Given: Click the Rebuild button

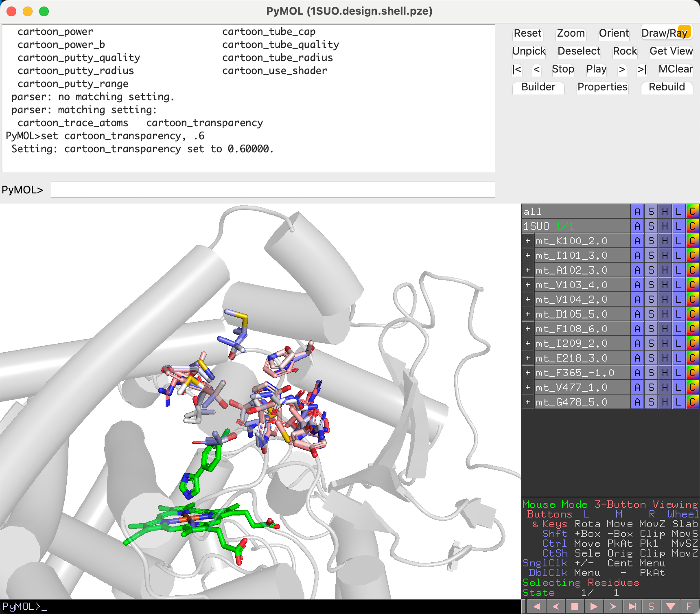Looking at the screenshot, I should pyautogui.click(x=667, y=87).
